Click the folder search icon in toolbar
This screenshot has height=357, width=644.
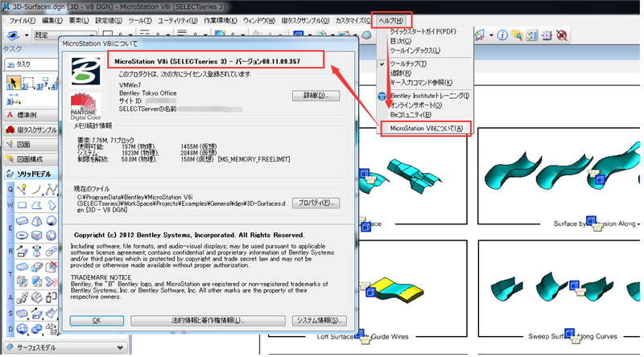[x=517, y=35]
